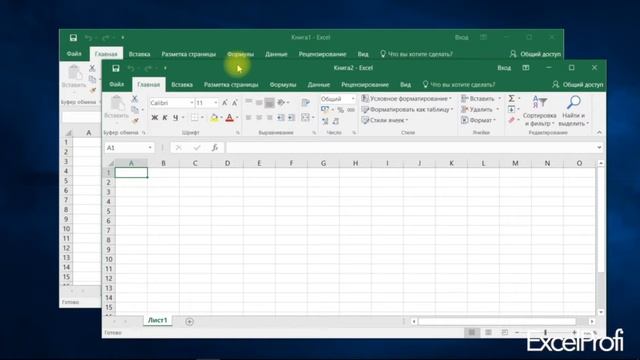Click the Clear eraser icon in Редактирование
Image resolution: width=640 pixels, height=360 pixels.
[511, 120]
